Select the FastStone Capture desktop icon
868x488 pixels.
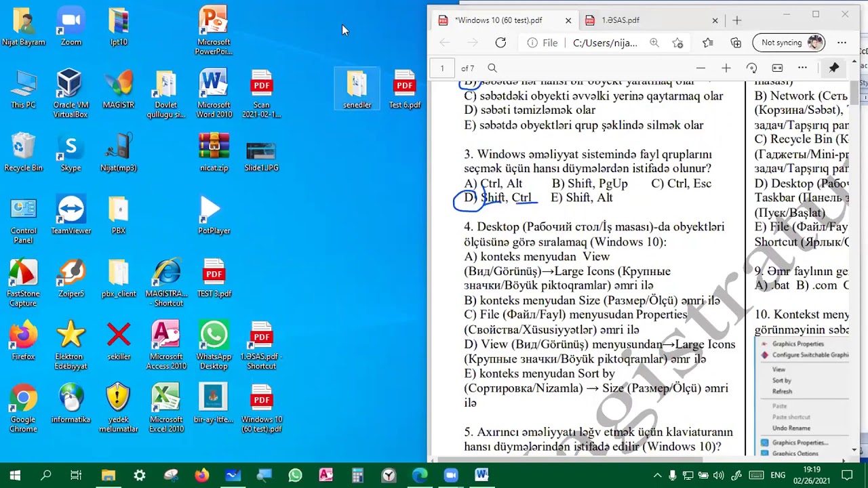(23, 283)
